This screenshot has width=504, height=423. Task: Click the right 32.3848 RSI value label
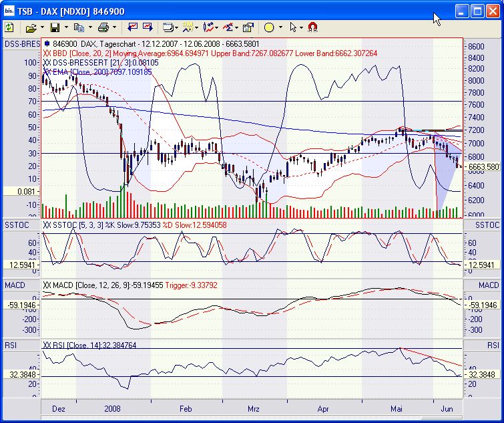[x=483, y=374]
